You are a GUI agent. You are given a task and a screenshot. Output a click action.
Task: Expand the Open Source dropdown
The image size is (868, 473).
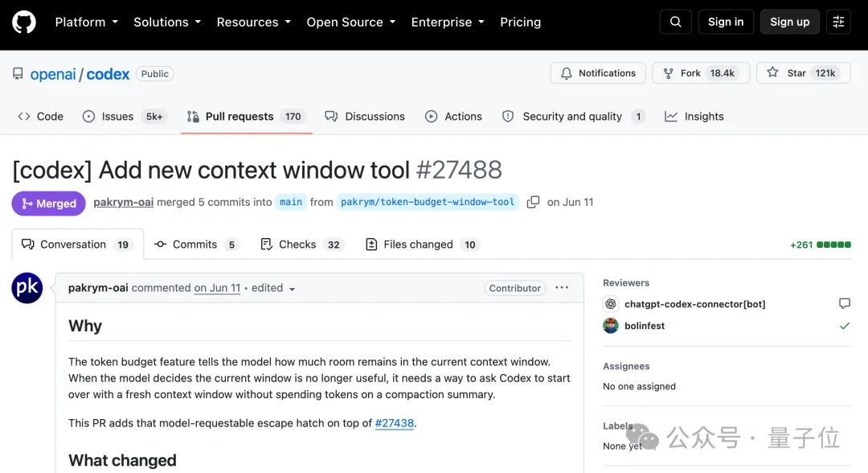[351, 23]
